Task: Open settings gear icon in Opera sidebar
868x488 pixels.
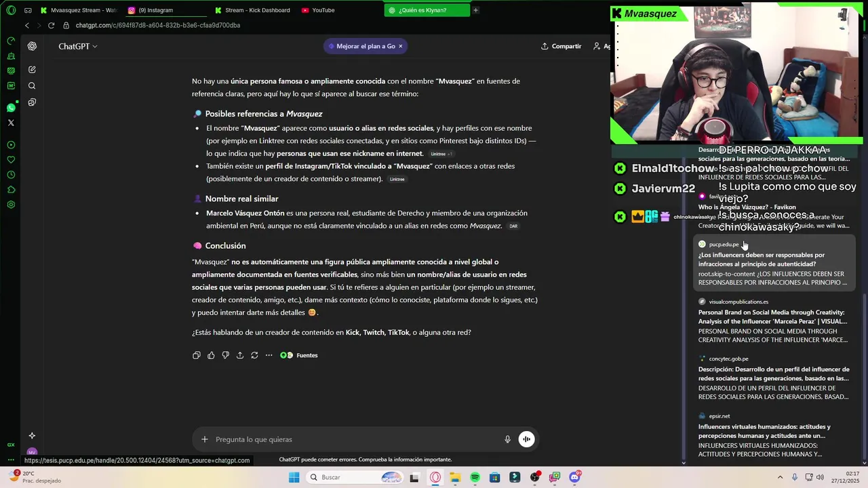Action: tap(11, 205)
